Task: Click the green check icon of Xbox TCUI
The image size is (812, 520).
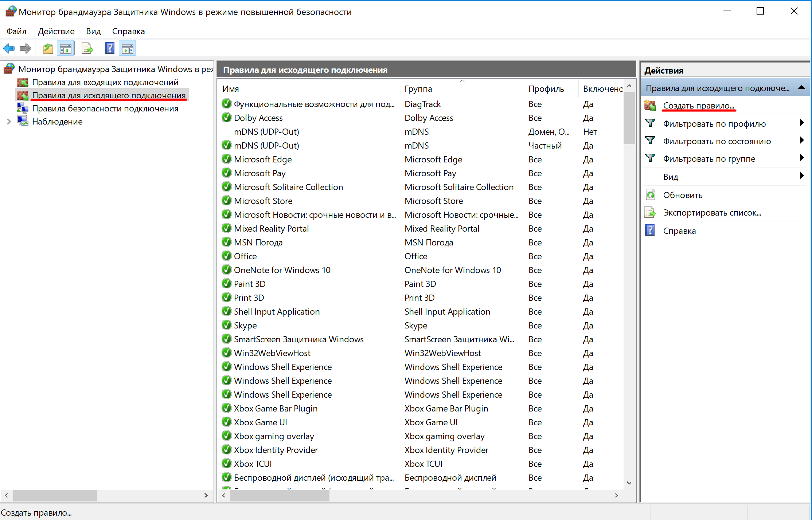Action: 227,464
